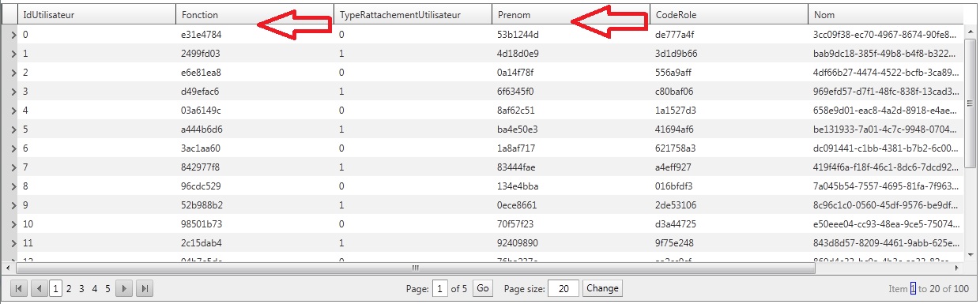Expand row with IdUtilisateur 7
980x304 pixels.
(13, 167)
